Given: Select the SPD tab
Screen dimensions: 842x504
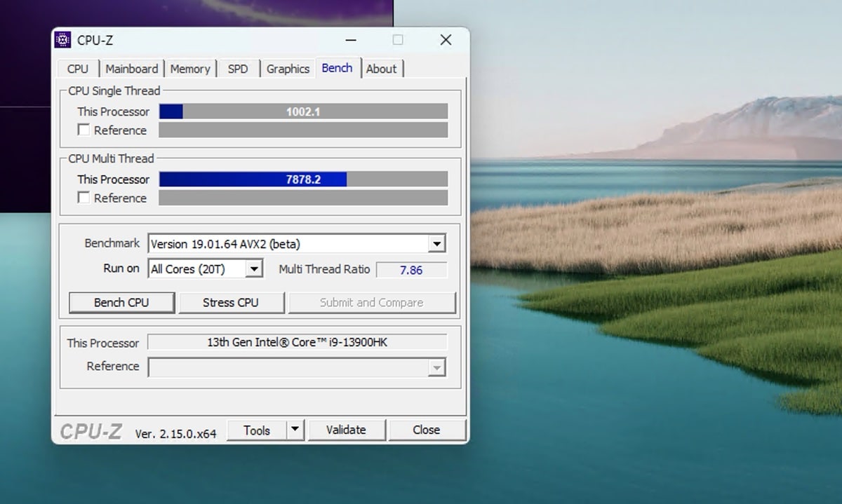Looking at the screenshot, I should [x=238, y=69].
